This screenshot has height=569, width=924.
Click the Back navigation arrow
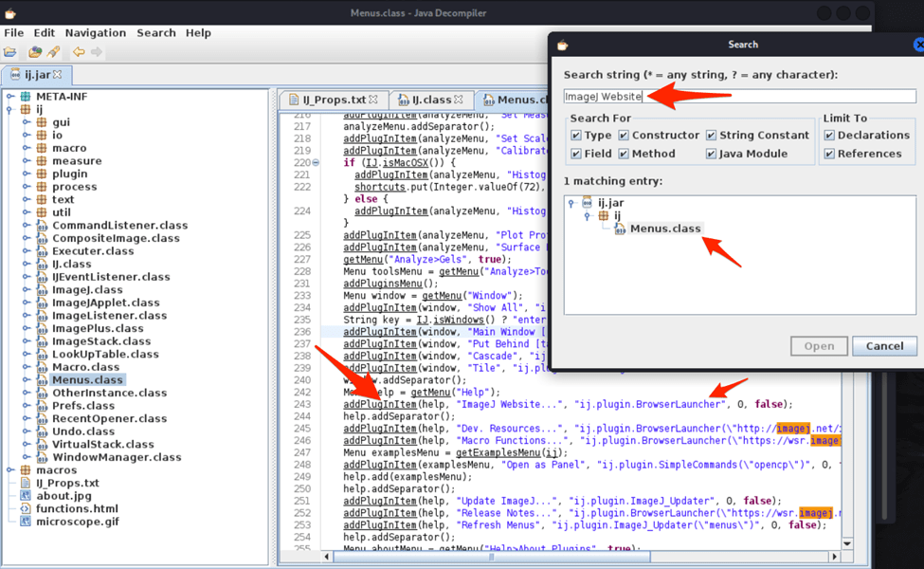[x=79, y=52]
